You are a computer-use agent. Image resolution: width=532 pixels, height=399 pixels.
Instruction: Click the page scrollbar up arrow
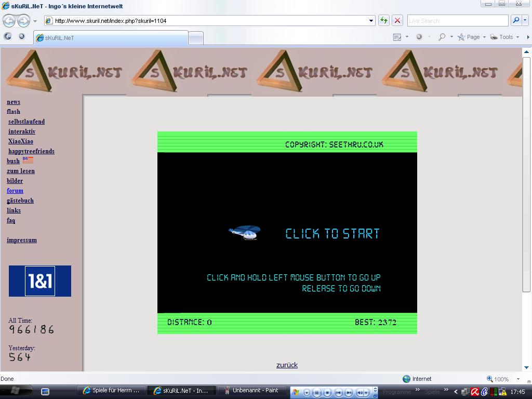click(x=526, y=52)
